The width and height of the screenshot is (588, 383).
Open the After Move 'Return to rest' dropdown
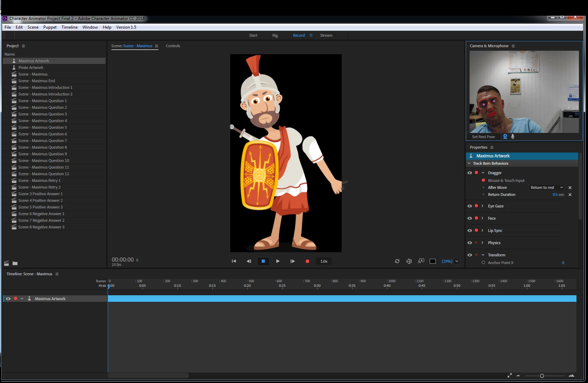547,188
